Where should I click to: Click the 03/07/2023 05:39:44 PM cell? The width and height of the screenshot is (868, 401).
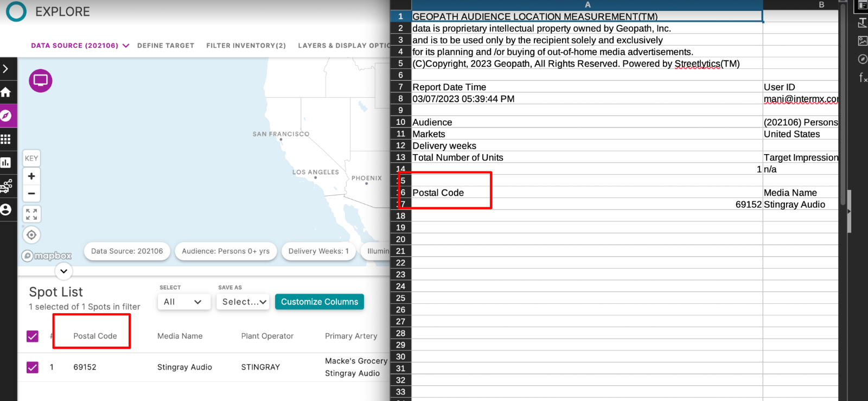(x=587, y=99)
